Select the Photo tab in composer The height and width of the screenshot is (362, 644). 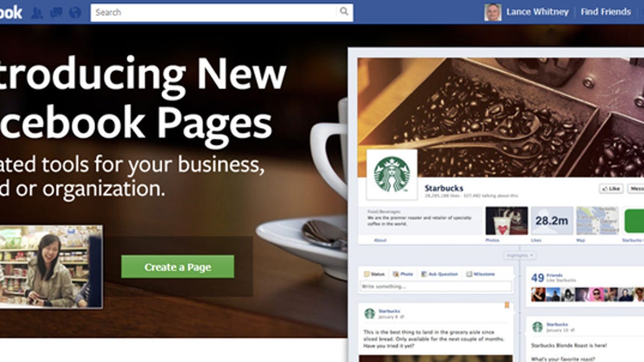(x=402, y=274)
